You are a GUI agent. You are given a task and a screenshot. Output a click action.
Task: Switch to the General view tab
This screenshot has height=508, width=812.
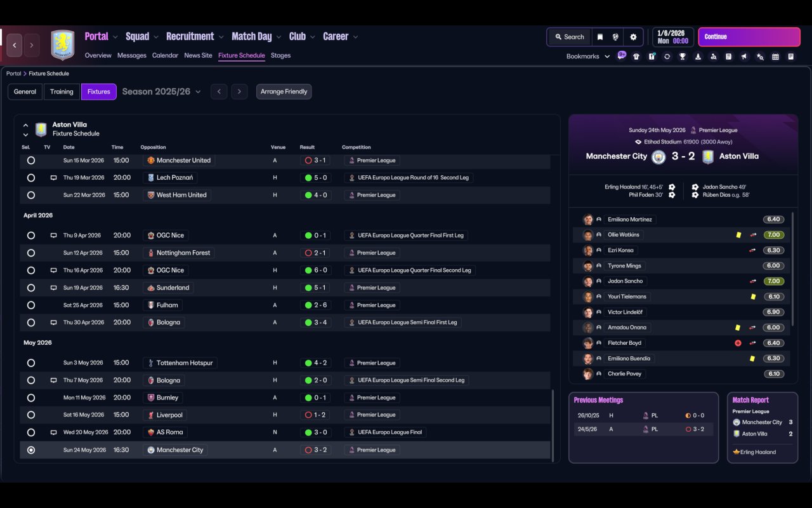[25, 91]
